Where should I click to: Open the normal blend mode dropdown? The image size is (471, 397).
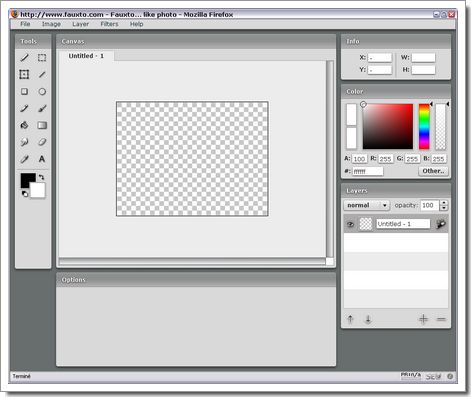367,205
